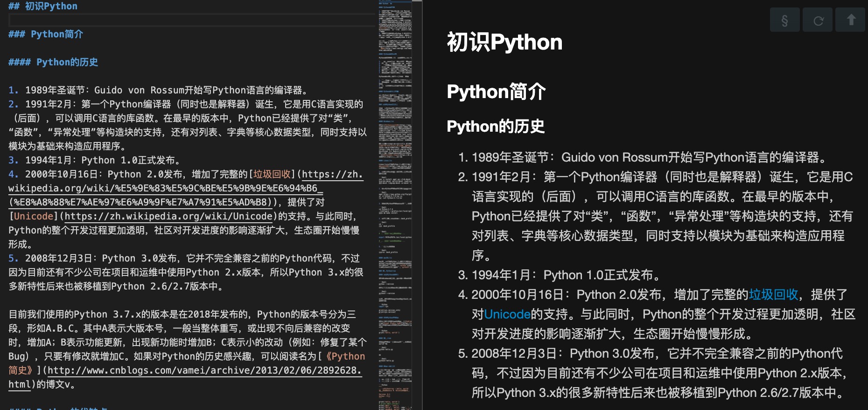Viewport: 868px width, 410px height.
Task: Click editor line '1994年1月: Python 1.0正式发布'
Action: 95,160
